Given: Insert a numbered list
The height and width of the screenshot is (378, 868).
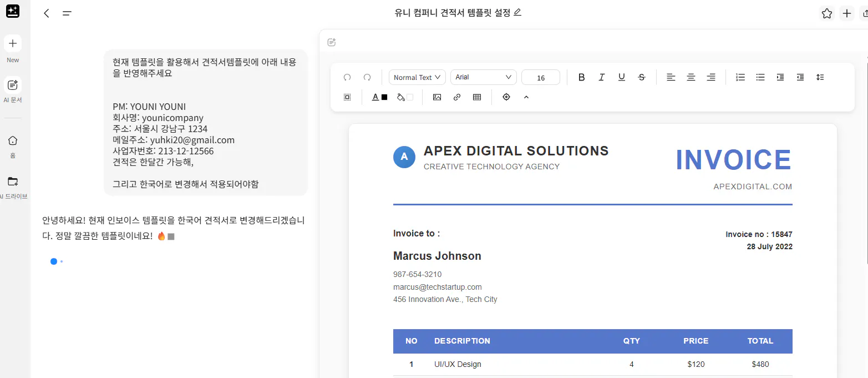Looking at the screenshot, I should (x=740, y=77).
